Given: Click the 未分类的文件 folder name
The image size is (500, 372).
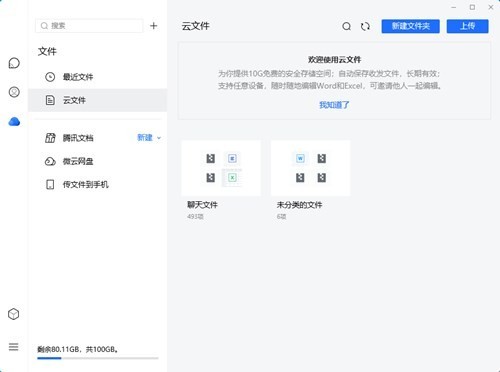Looking at the screenshot, I should [299, 205].
